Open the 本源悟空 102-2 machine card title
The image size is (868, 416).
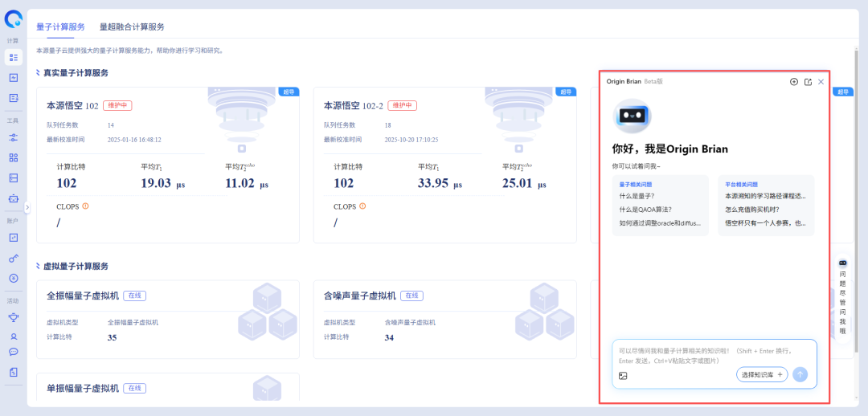[353, 106]
